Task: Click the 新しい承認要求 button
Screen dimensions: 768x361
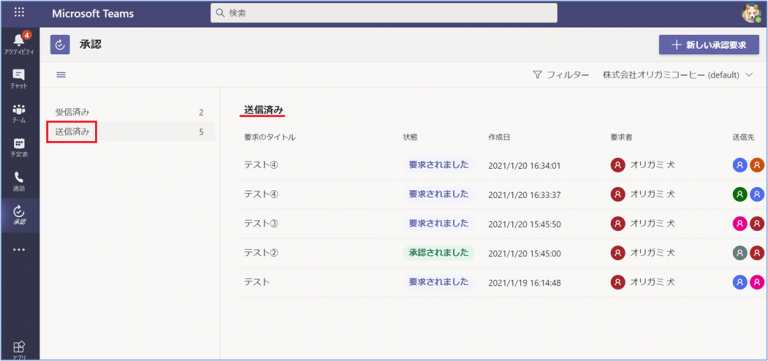Action: tap(709, 45)
